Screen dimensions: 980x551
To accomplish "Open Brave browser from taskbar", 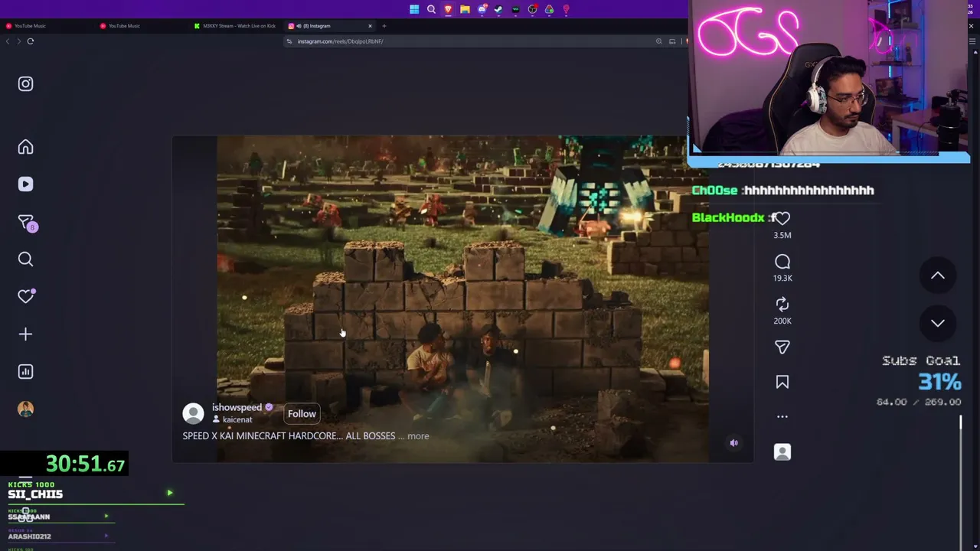I will pos(448,9).
